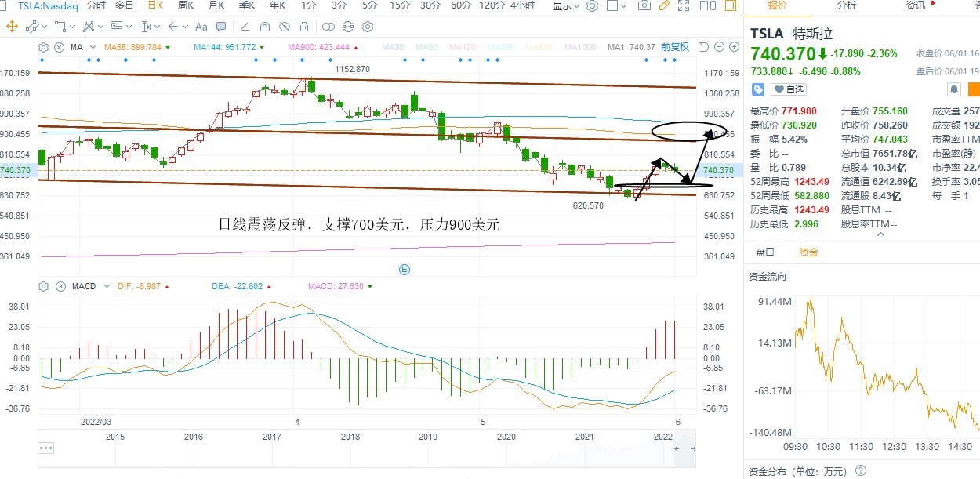Shift timeline navigator left arrow
The image size is (980, 479).
[x=677, y=448]
